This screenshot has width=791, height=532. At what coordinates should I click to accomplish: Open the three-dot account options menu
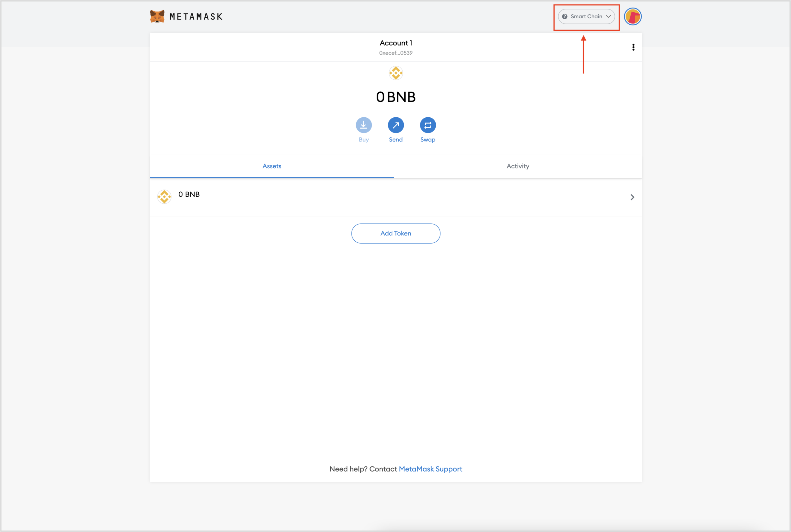[x=633, y=47]
